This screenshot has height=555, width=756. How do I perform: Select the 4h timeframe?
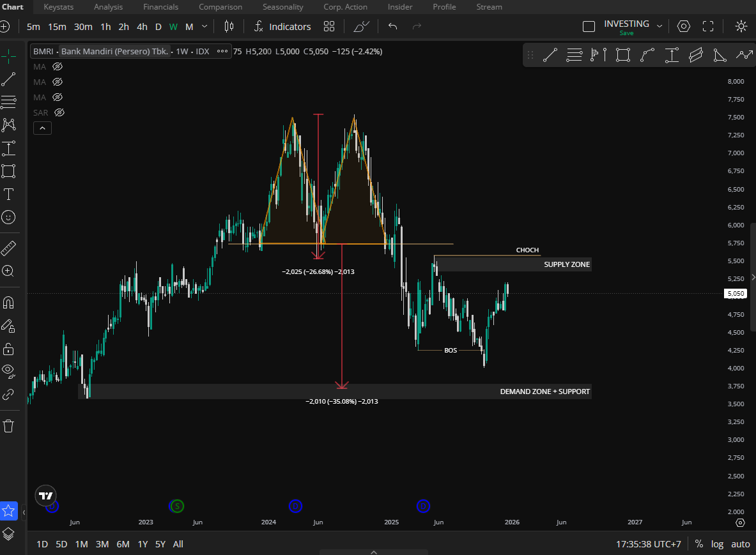(142, 27)
